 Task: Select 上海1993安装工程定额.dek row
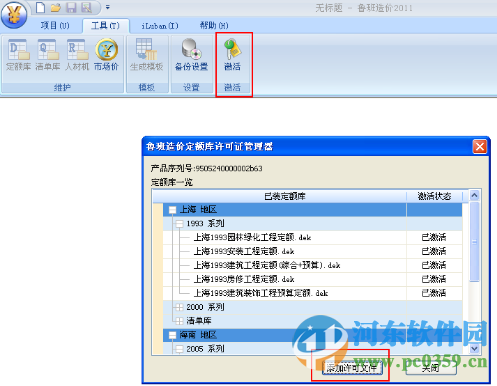point(312,251)
